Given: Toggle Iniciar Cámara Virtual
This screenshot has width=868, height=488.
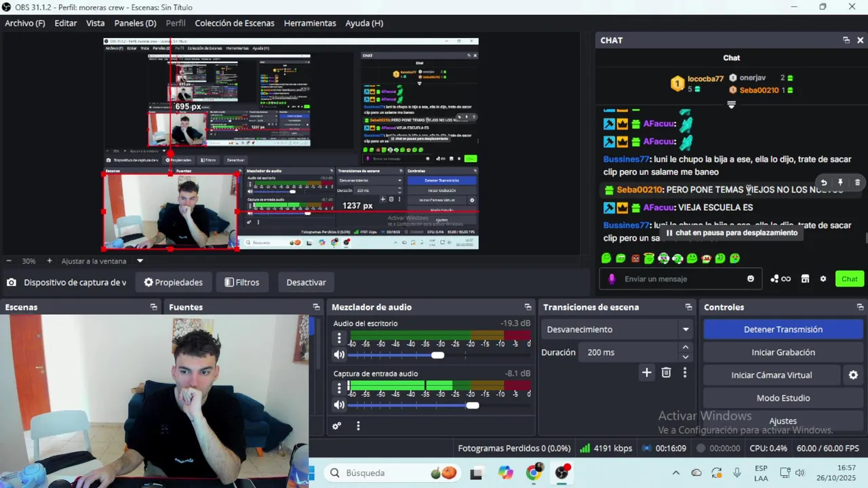Looking at the screenshot, I should click(772, 375).
